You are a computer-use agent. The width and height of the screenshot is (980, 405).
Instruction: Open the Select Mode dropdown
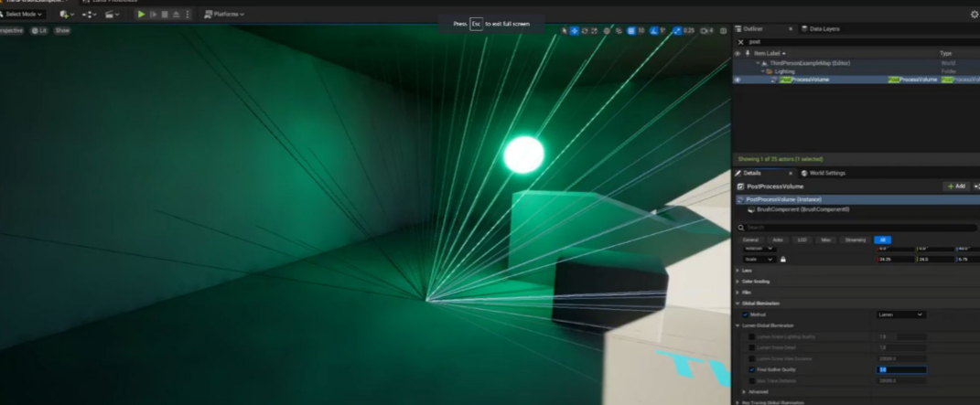(x=23, y=14)
